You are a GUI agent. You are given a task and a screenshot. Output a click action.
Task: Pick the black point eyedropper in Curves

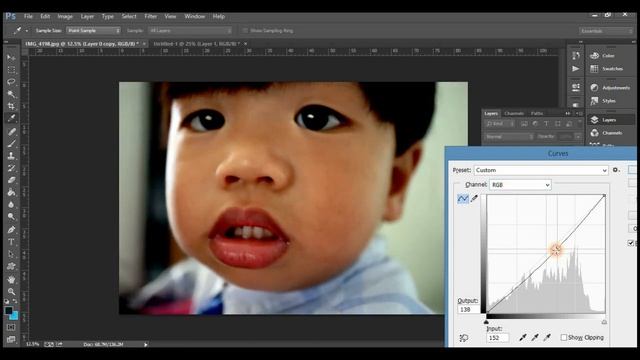pos(522,338)
